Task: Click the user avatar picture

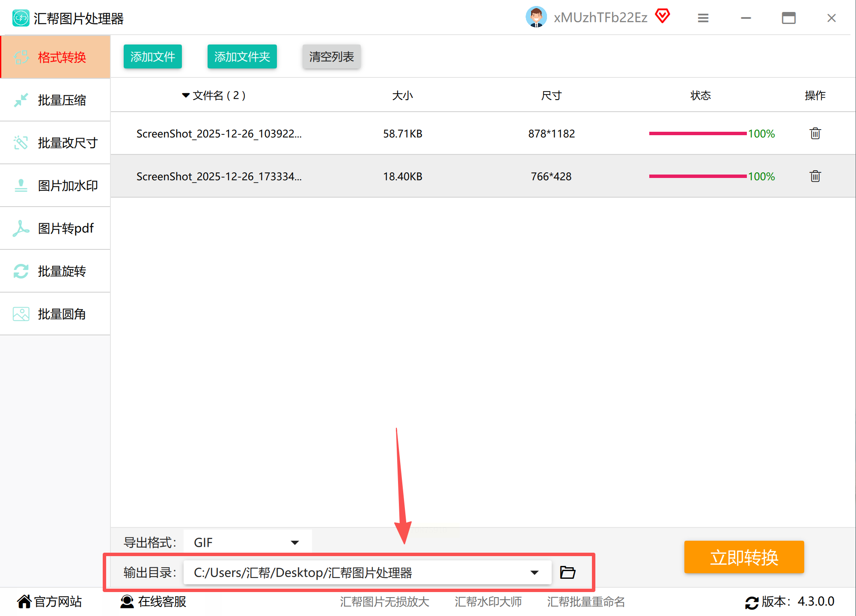Action: tap(536, 17)
